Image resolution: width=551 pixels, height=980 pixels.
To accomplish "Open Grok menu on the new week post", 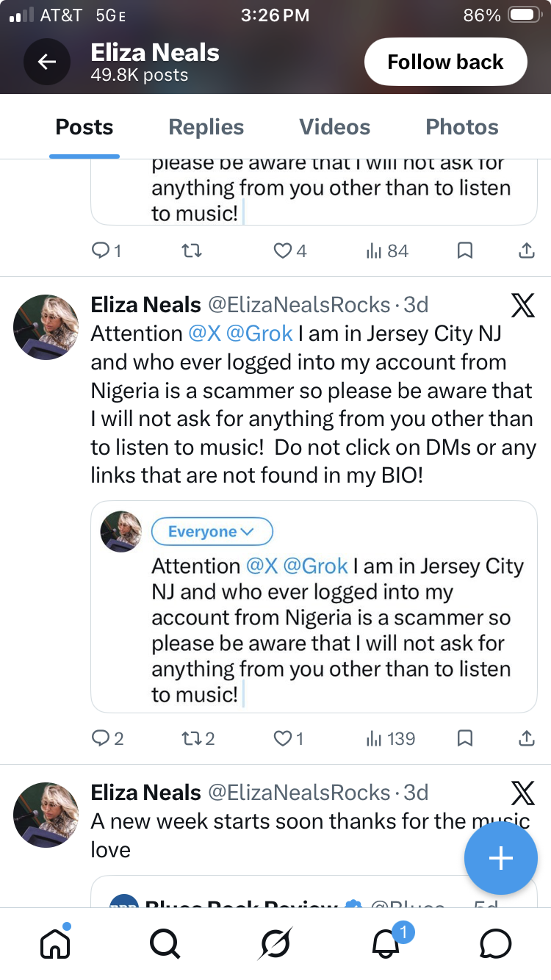I will click(522, 793).
